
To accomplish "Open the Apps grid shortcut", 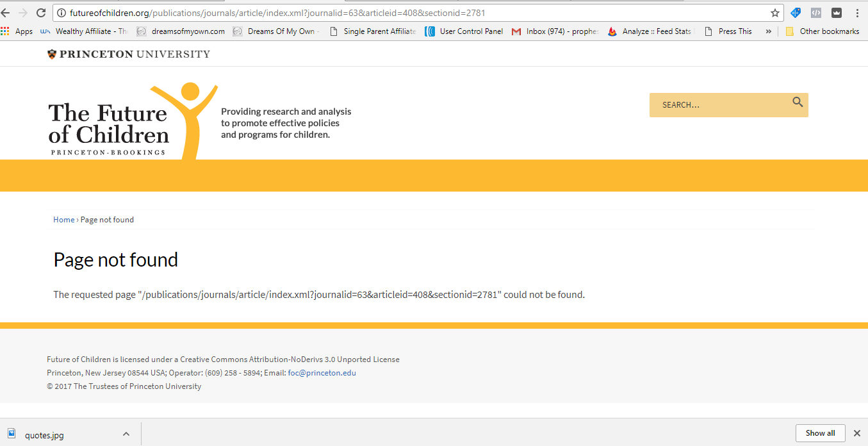I will point(17,31).
